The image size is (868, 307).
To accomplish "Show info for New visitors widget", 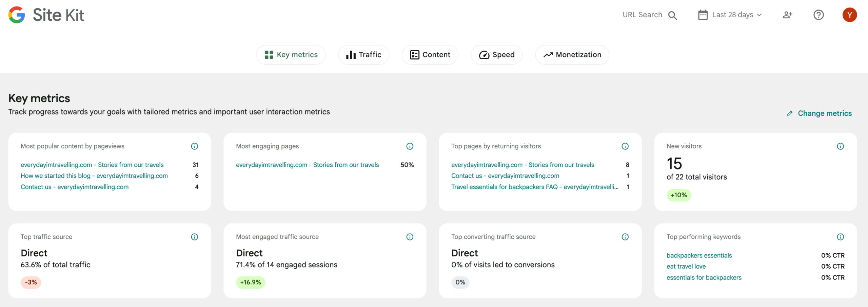I will (x=840, y=146).
